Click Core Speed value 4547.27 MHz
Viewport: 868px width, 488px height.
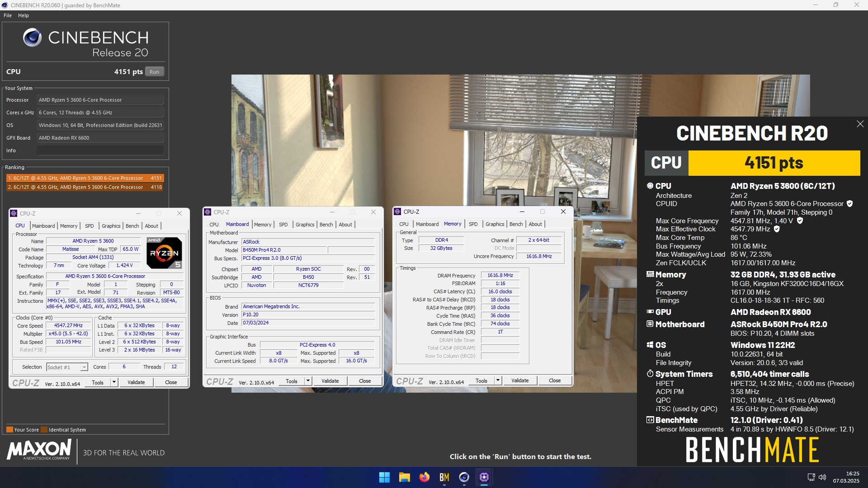68,325
